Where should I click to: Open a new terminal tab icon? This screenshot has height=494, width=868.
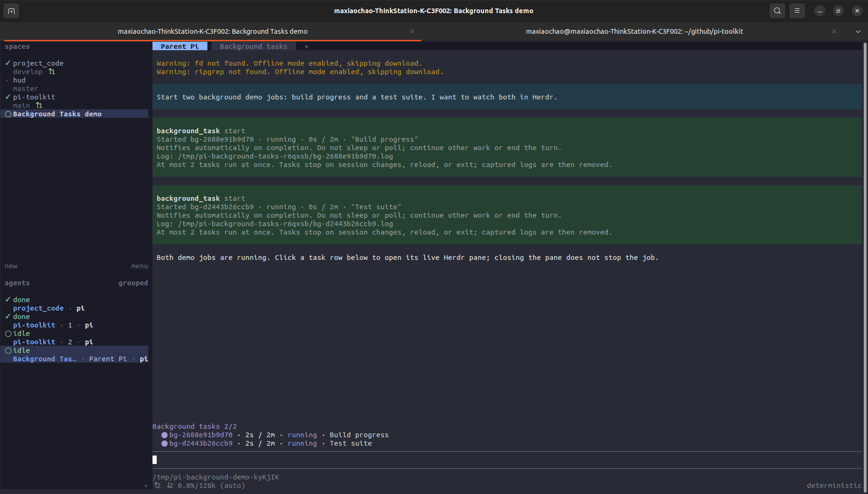11,11
